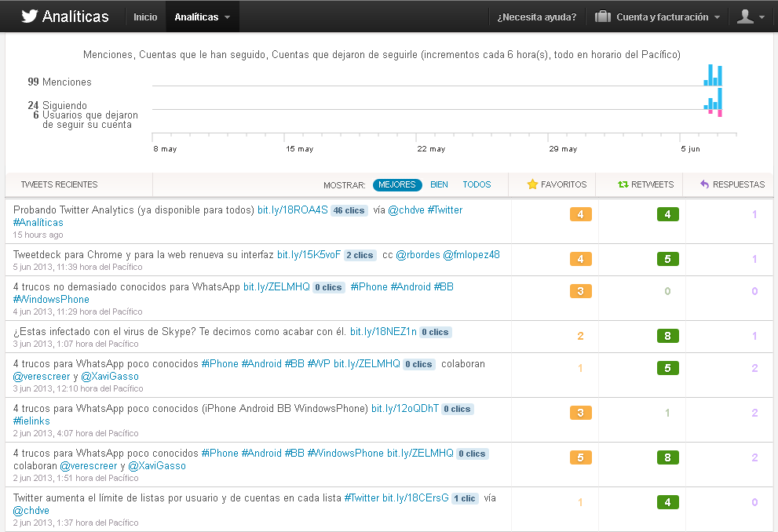Click favorites count 4 on Tweetdeck tweet
Viewport: 778px width, 532px height.
580,259
